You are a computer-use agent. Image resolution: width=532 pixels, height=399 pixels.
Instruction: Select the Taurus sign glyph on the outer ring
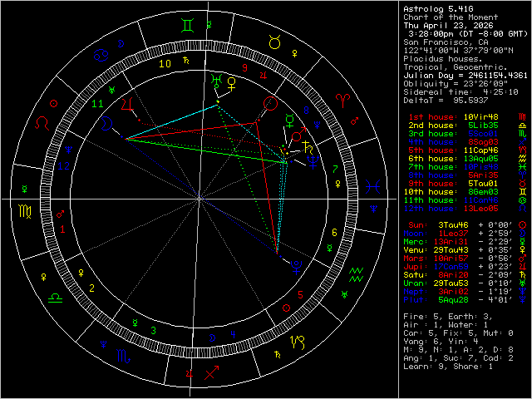274,42
